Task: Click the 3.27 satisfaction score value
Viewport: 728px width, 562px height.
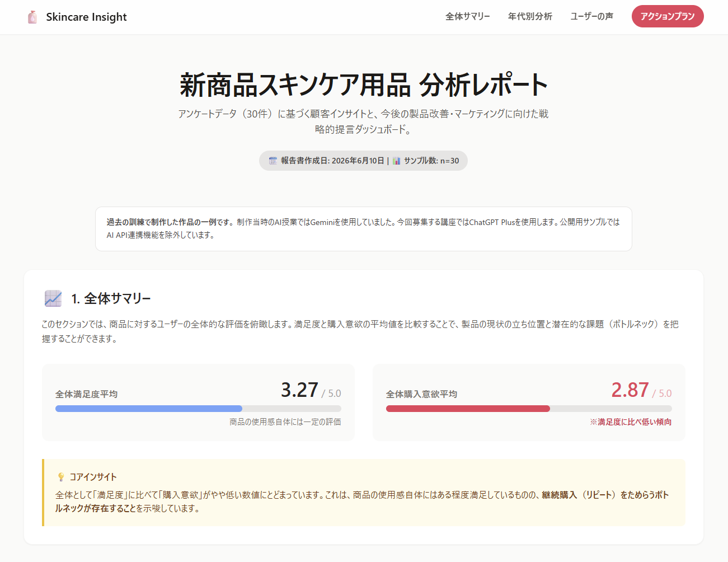Action: [299, 390]
